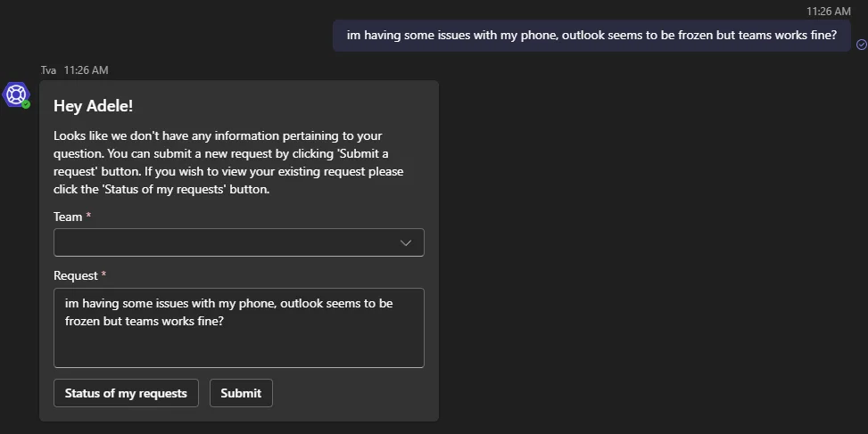The height and width of the screenshot is (434, 868).
Task: Click the instruction paragraph starting 'Looks like we'
Action: click(x=228, y=162)
